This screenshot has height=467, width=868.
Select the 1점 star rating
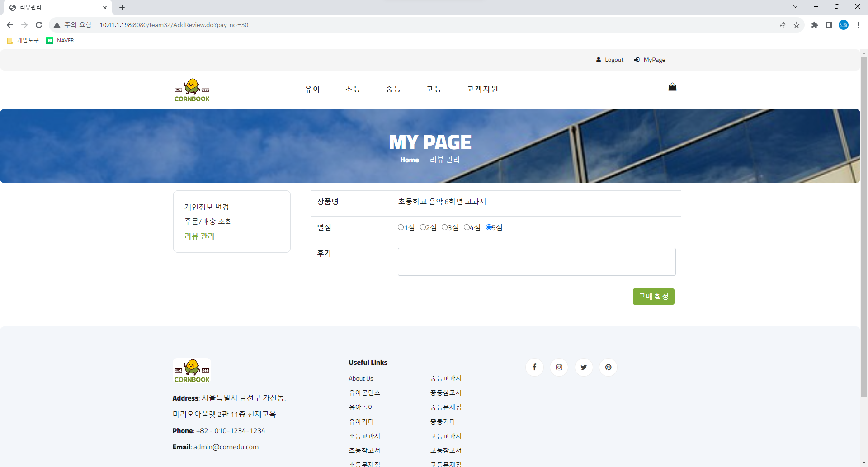coord(401,227)
